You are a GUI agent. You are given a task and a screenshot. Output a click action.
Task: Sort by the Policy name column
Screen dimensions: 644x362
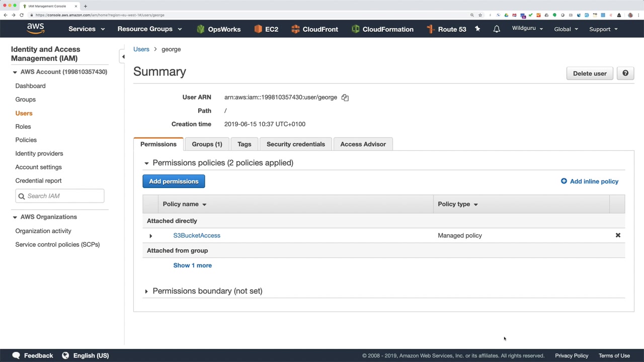point(185,204)
